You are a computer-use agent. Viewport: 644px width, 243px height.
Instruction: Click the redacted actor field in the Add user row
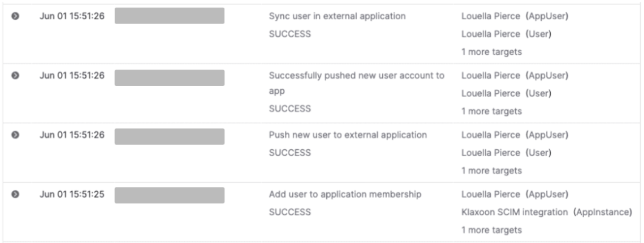click(x=169, y=195)
